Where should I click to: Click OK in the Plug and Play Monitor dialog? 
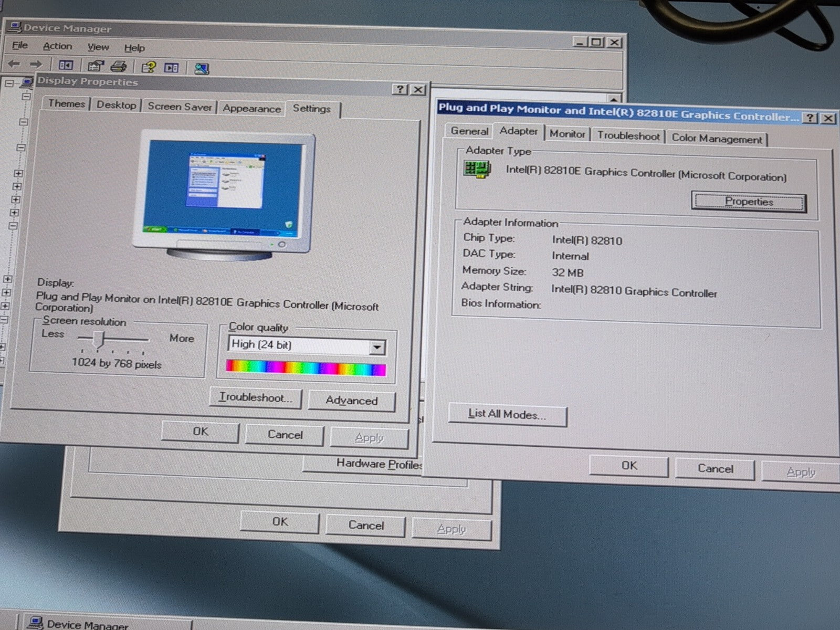pyautogui.click(x=629, y=466)
